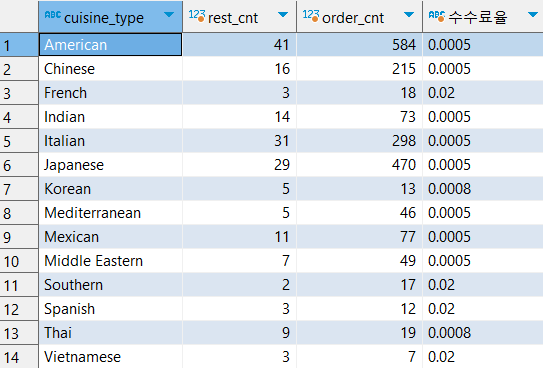Select the Mediterranean cell
Viewport: 543px width, 368px height.
tap(110, 213)
